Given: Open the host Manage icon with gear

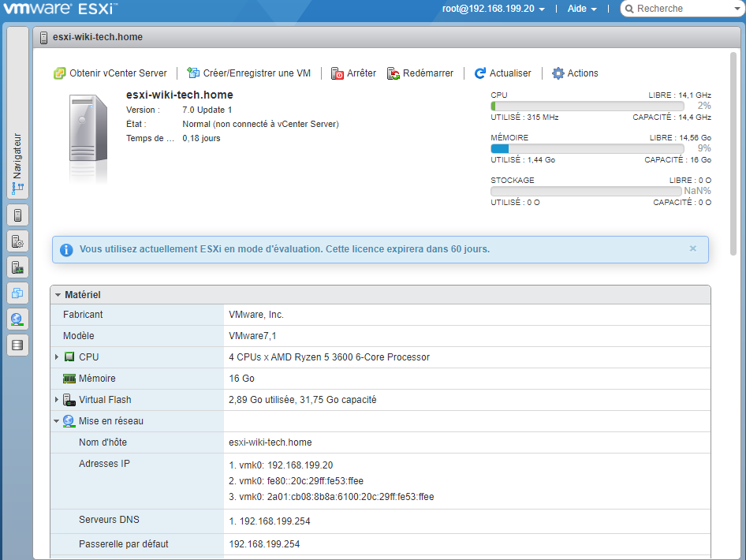Looking at the screenshot, I should (x=17, y=241).
